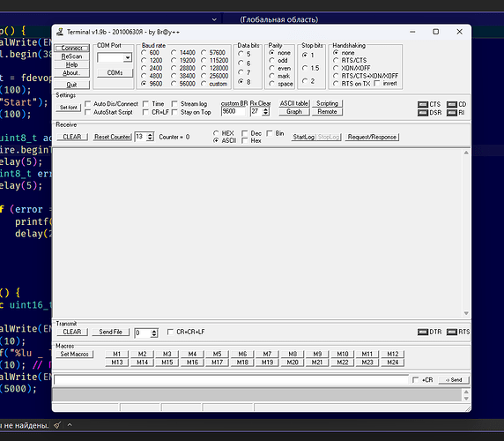Toggle the invert checkbox
Viewport: 504px width, 441px height.
[x=377, y=83]
